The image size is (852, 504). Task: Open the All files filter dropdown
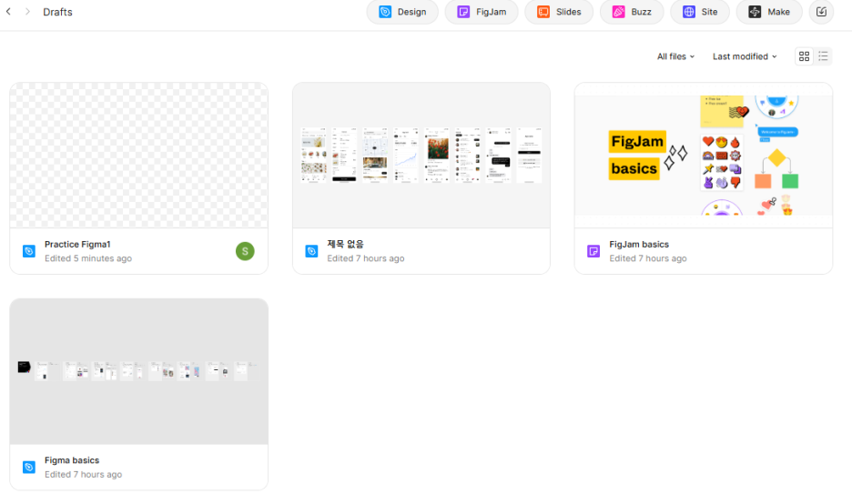[675, 56]
